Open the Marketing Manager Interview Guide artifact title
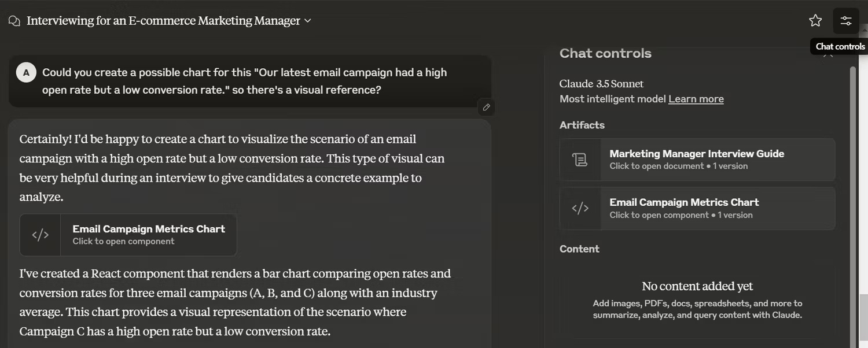 [697, 154]
